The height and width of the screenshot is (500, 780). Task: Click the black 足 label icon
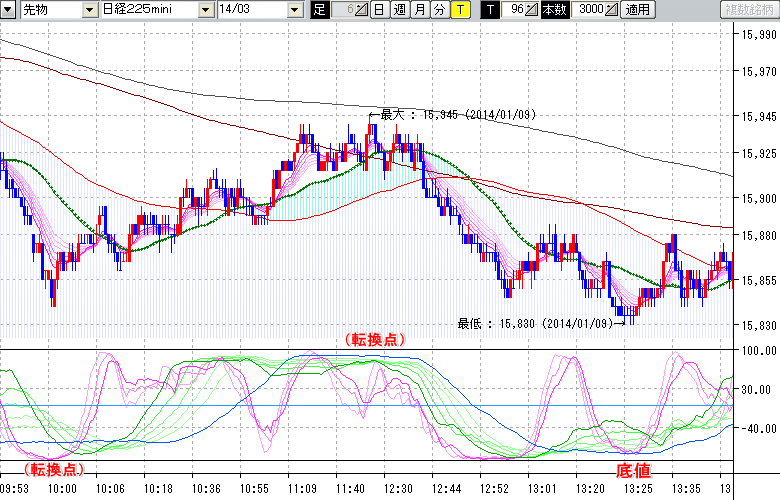point(319,10)
